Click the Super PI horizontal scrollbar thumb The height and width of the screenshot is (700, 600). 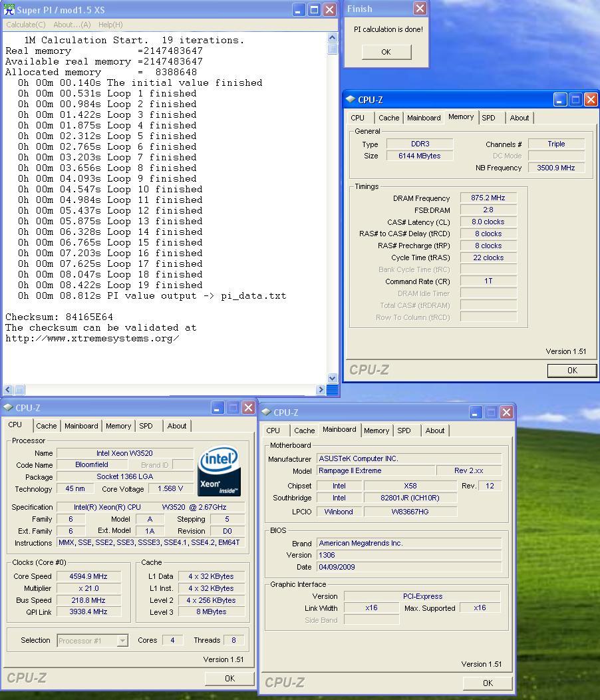pos(19,389)
